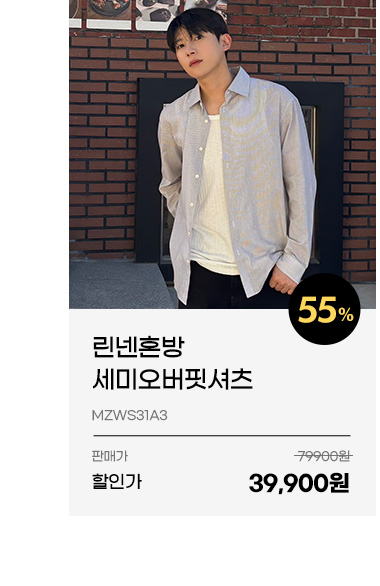Select the product code MZWS31A3
Screen dimensions: 380x586
[129, 415]
